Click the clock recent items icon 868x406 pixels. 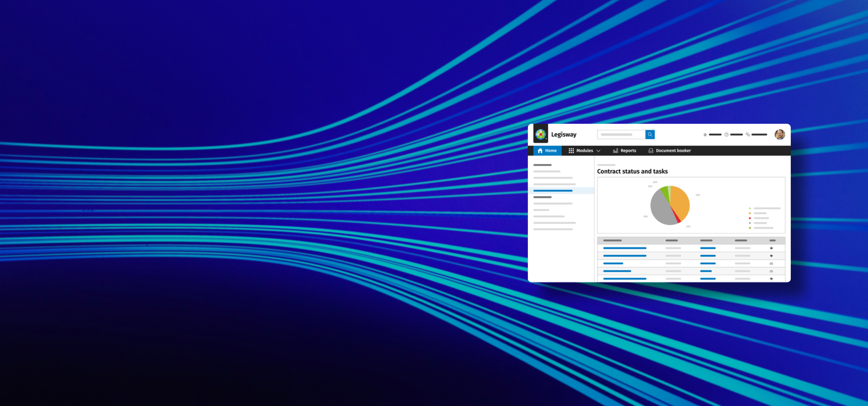(727, 134)
